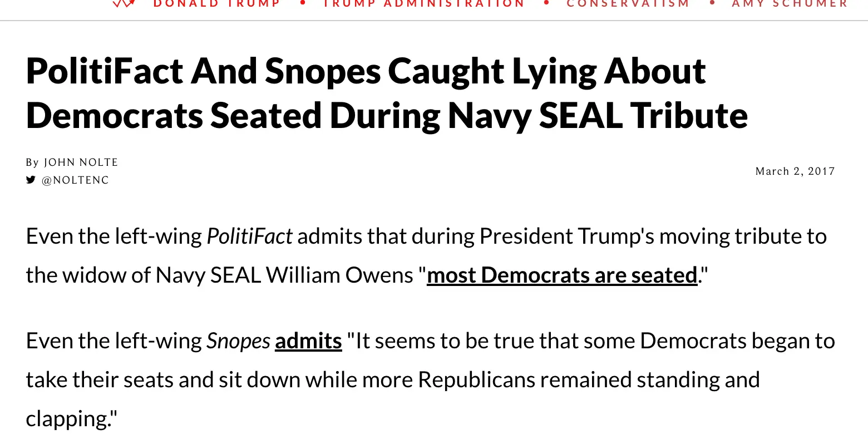
Task: Select the Conservatism topic tag
Action: point(628,4)
